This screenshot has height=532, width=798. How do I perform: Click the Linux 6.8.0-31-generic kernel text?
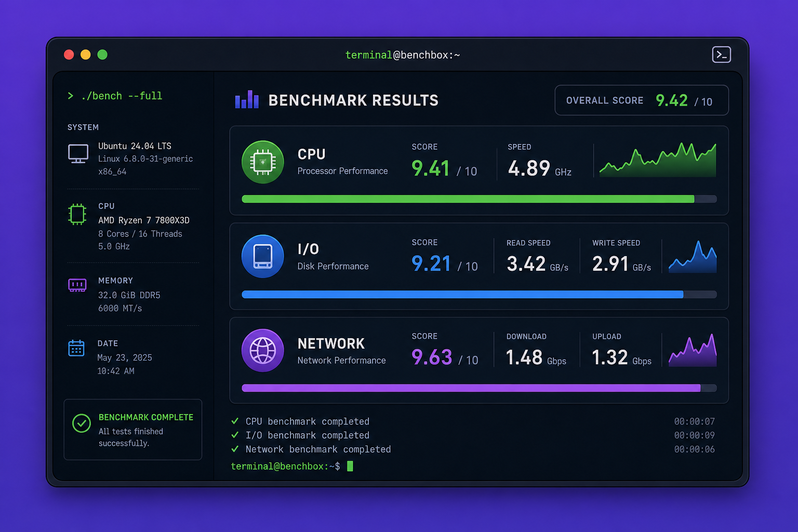point(145,159)
